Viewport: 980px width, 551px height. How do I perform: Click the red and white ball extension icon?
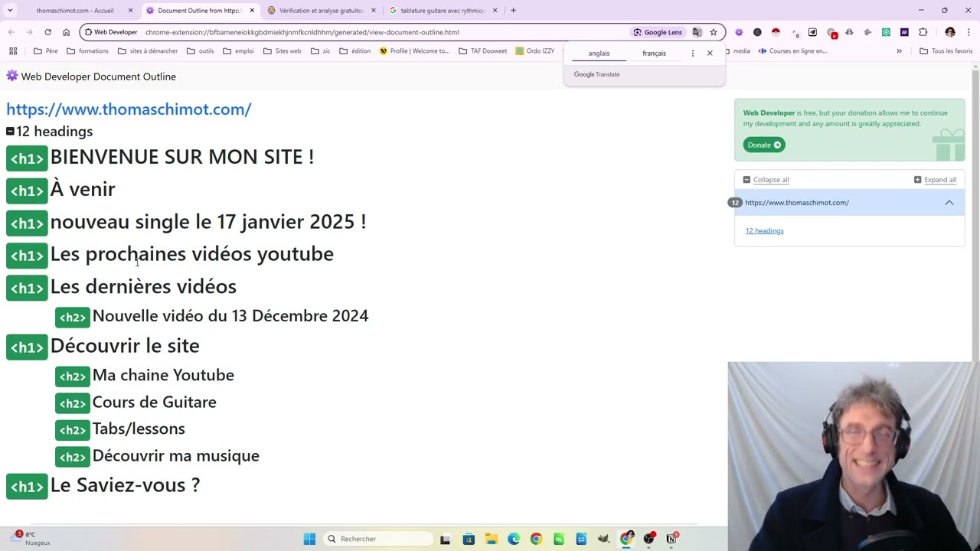pyautogui.click(x=776, y=32)
